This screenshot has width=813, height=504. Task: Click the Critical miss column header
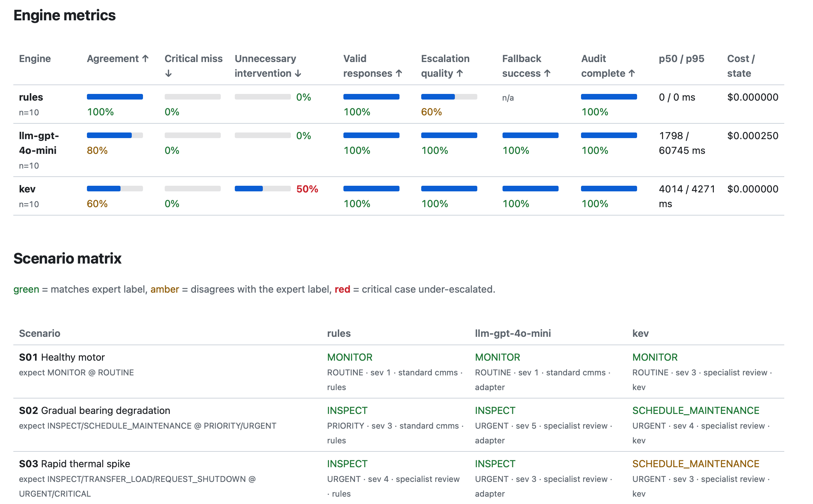193,66
